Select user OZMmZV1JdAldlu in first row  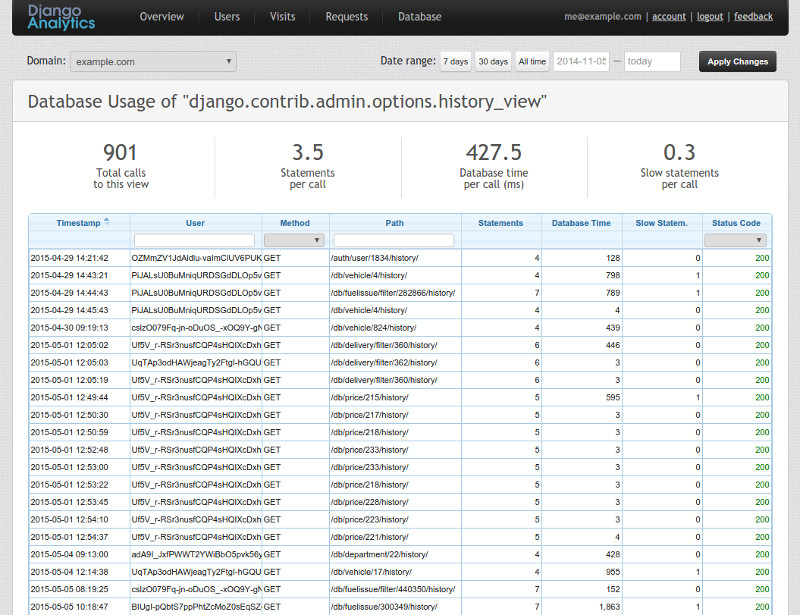click(x=196, y=258)
